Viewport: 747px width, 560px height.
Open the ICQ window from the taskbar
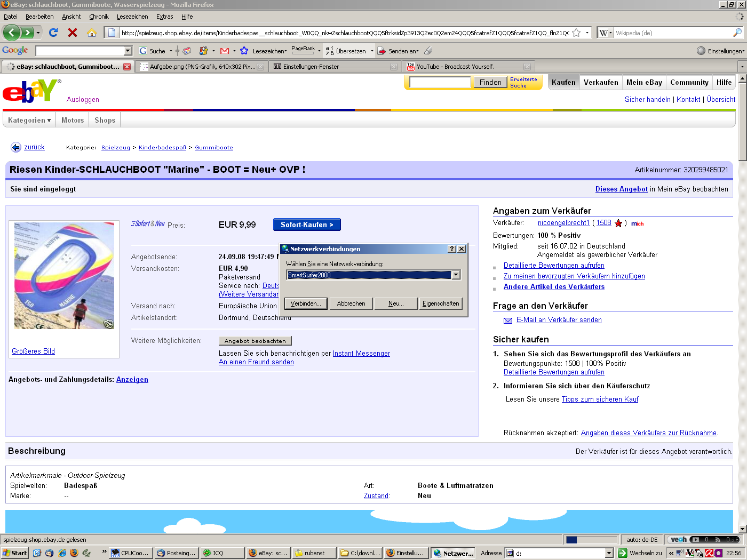pos(222,553)
